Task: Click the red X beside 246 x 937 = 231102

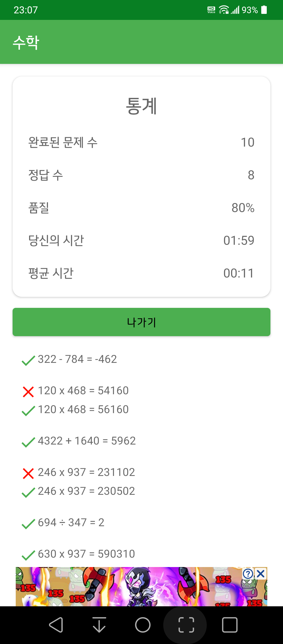Action: click(x=28, y=474)
